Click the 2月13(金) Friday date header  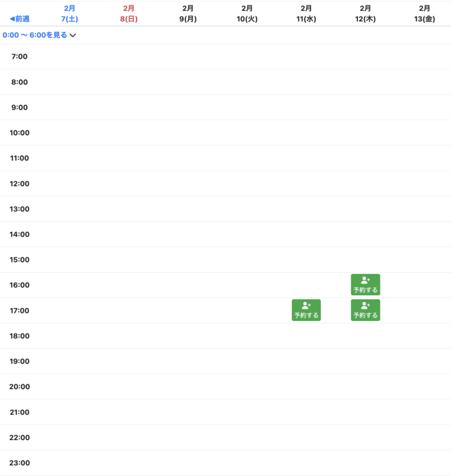[x=425, y=14]
